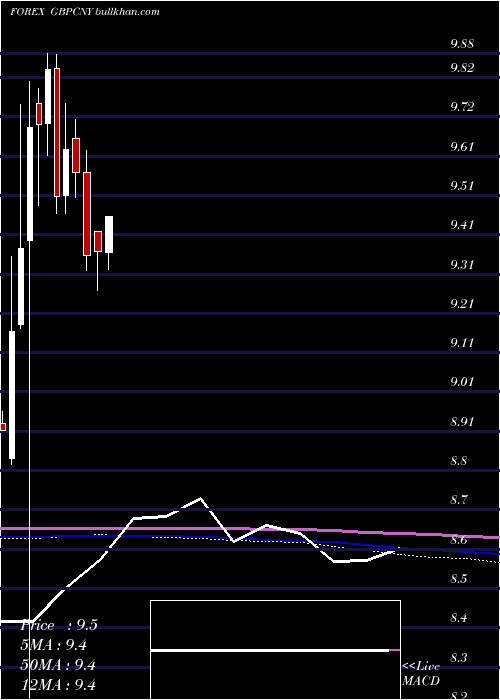Select the last white candlestick near 9.41

[x=109, y=234]
